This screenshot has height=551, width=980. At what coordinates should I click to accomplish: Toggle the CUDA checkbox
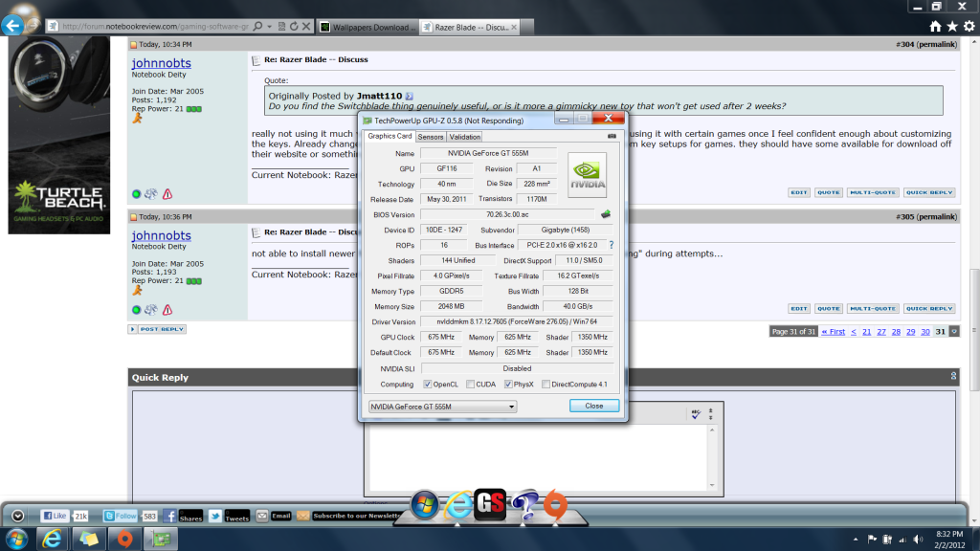[470, 385]
